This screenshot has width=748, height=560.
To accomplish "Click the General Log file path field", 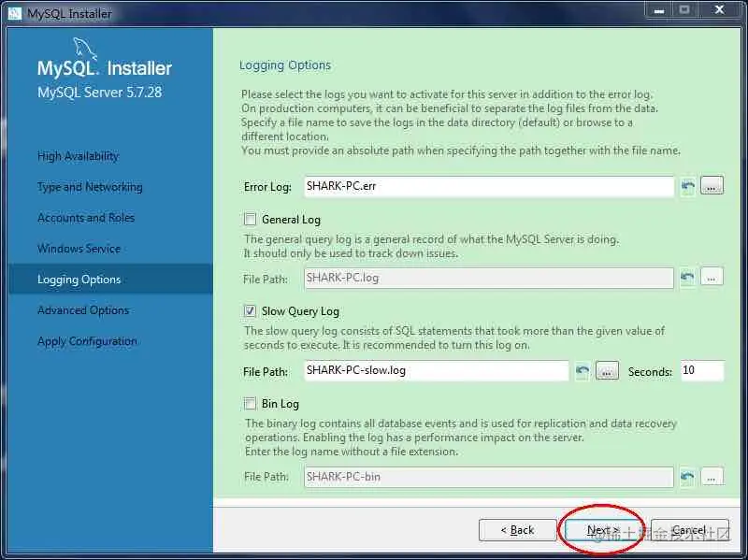I will pos(489,278).
